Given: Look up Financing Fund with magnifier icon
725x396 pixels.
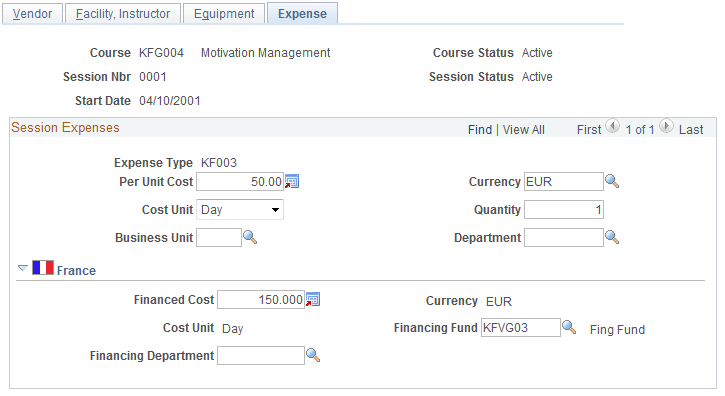Looking at the screenshot, I should pos(569,328).
